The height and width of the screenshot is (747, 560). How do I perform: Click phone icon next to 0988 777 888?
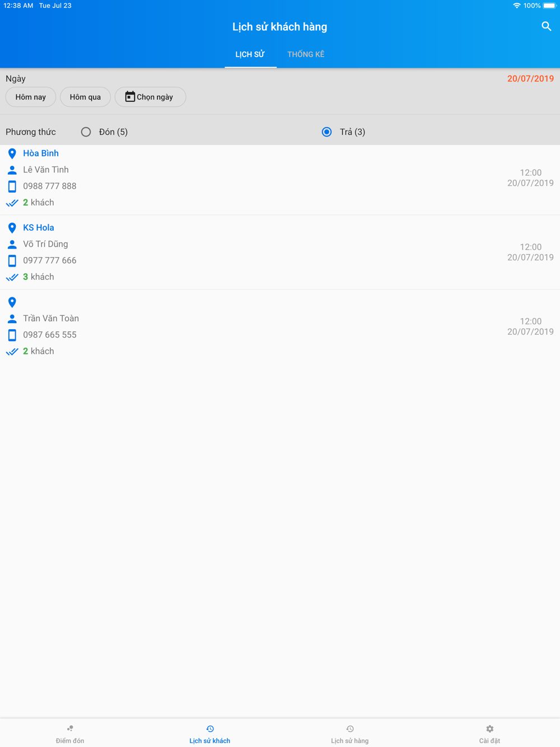tap(12, 186)
